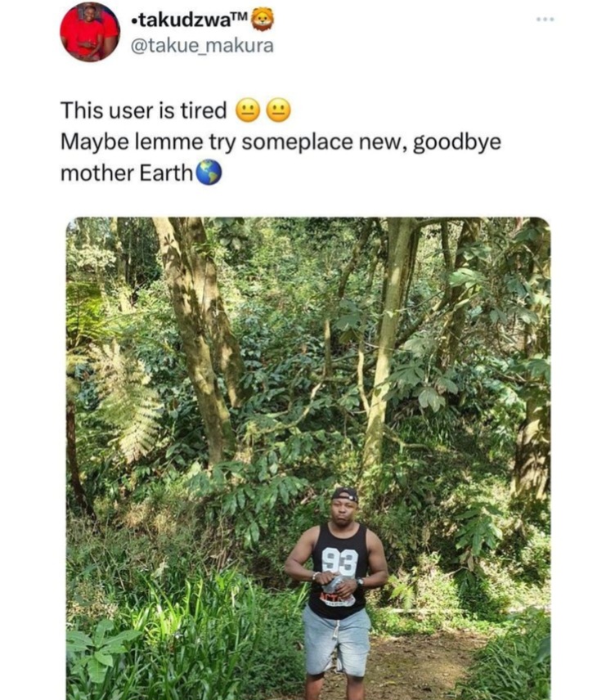Viewport: 597px width, 700px height.
Task: Click the second neutral face emoji
Action: [x=279, y=110]
